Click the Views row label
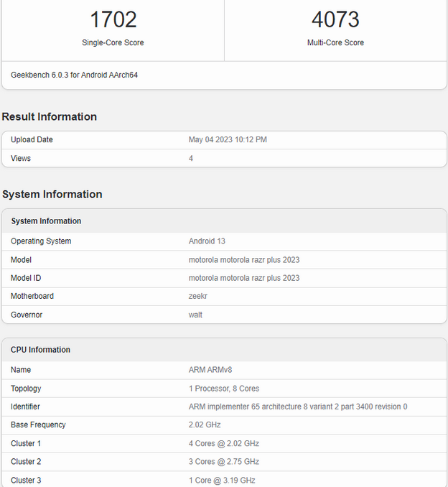This screenshot has height=487, width=448. coord(21,158)
